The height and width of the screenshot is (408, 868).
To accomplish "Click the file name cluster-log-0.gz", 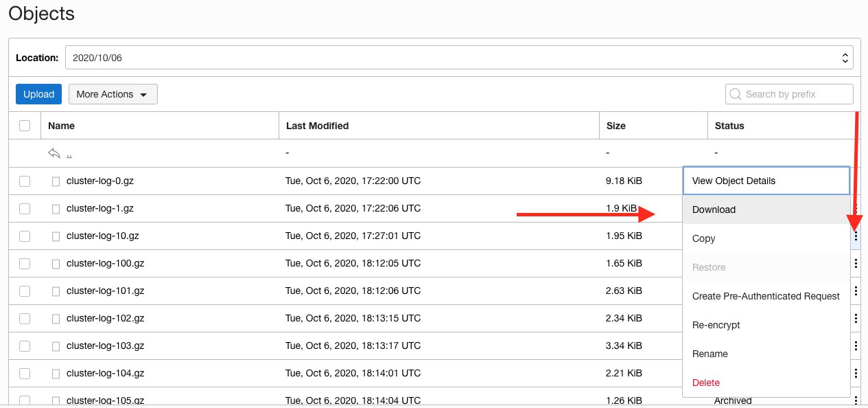I will pos(100,181).
